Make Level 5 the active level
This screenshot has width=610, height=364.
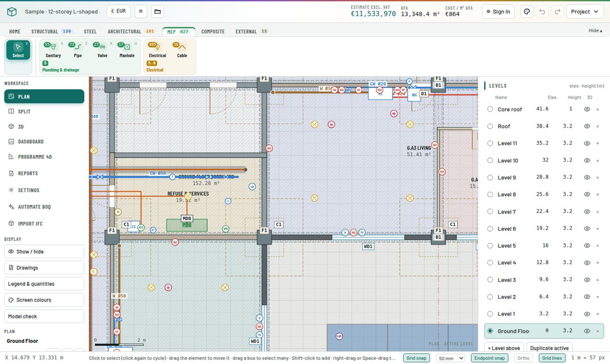click(x=490, y=246)
